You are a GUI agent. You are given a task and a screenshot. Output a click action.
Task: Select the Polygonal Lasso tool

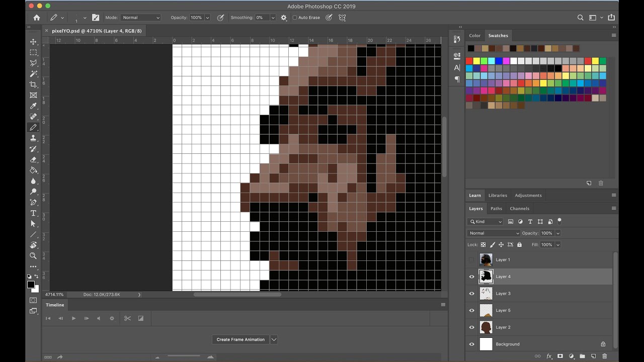[33, 63]
